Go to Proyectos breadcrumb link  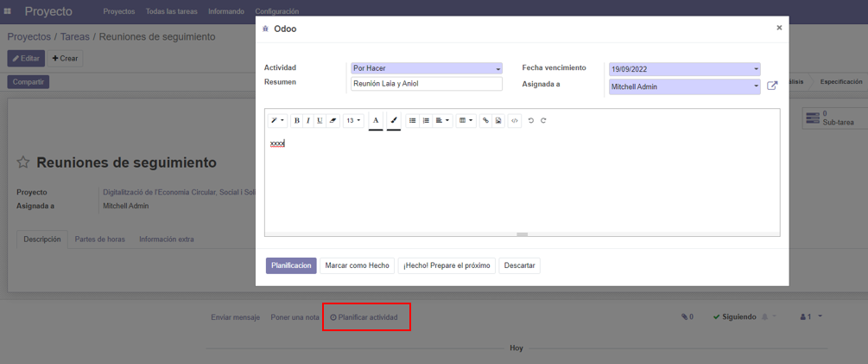click(x=29, y=37)
